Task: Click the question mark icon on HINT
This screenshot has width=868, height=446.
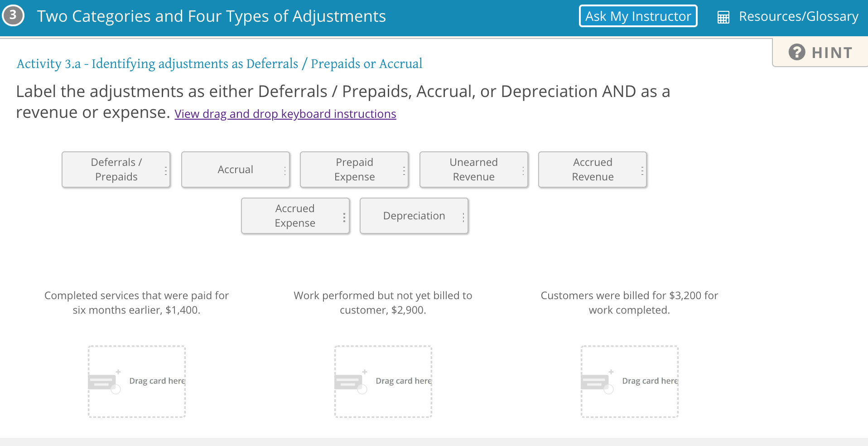Action: click(797, 52)
